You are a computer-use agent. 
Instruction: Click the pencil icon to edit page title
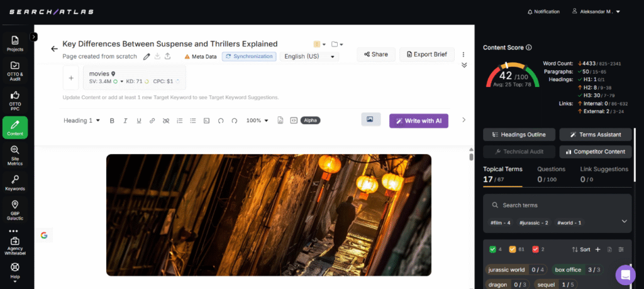coord(146,57)
